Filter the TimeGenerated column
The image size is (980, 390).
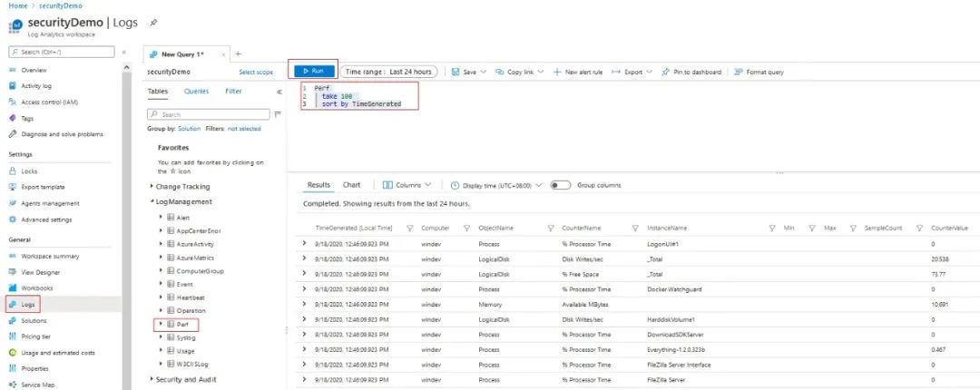click(x=409, y=229)
